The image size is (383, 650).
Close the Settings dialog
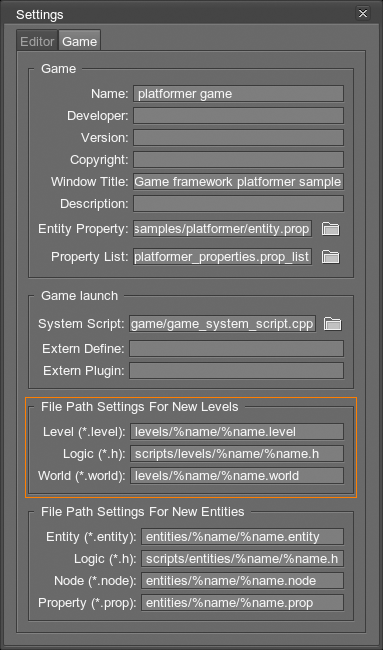coord(363,14)
